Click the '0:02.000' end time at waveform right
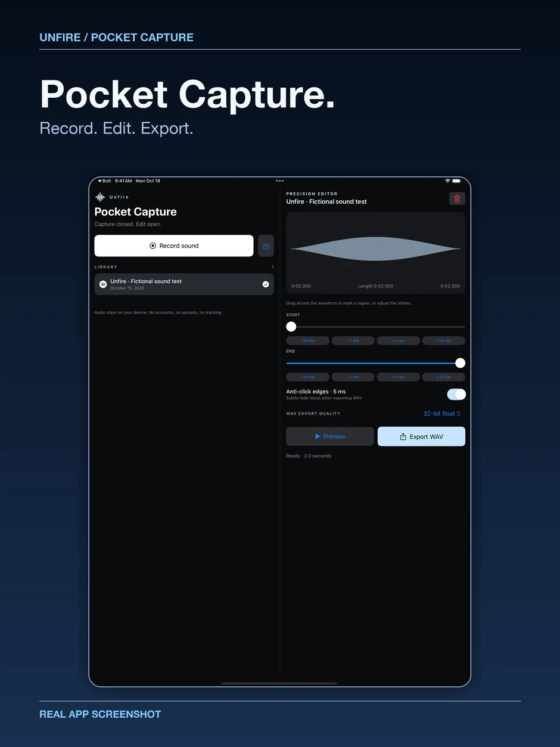This screenshot has width=560, height=747. [x=450, y=286]
